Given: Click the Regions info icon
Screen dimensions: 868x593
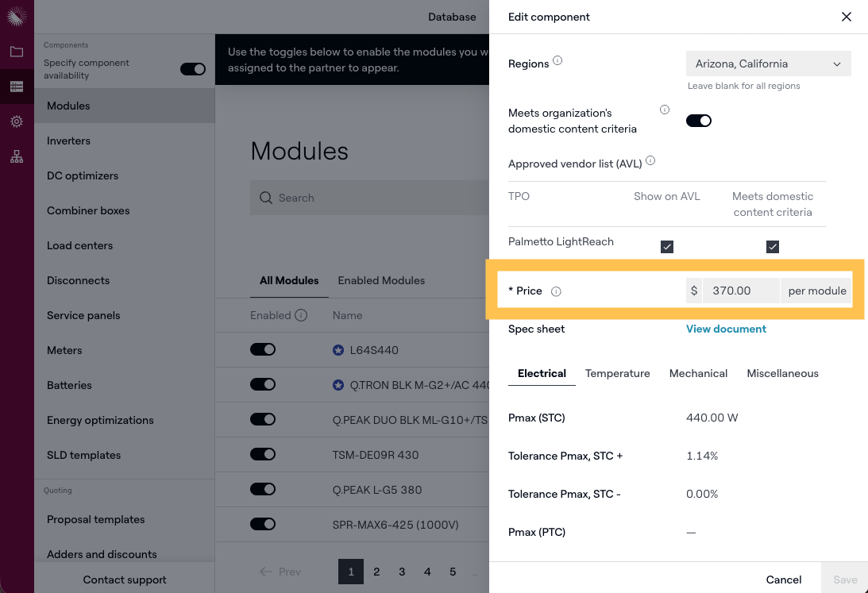Looking at the screenshot, I should [x=557, y=61].
